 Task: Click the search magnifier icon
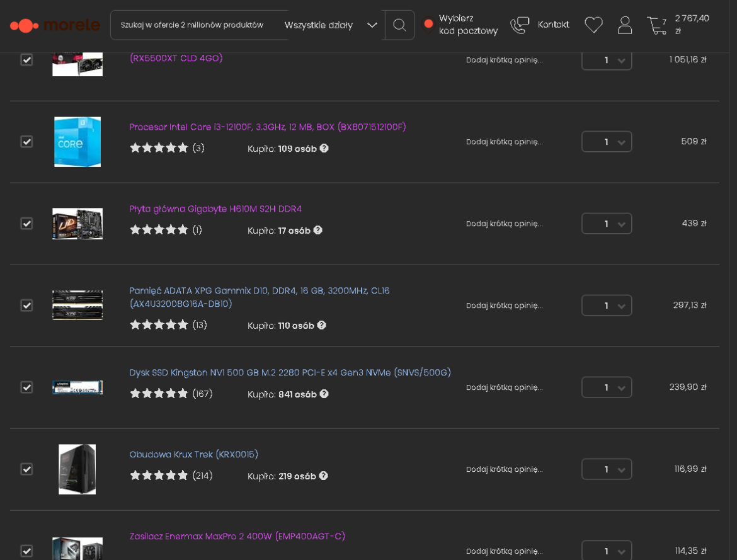pos(399,25)
